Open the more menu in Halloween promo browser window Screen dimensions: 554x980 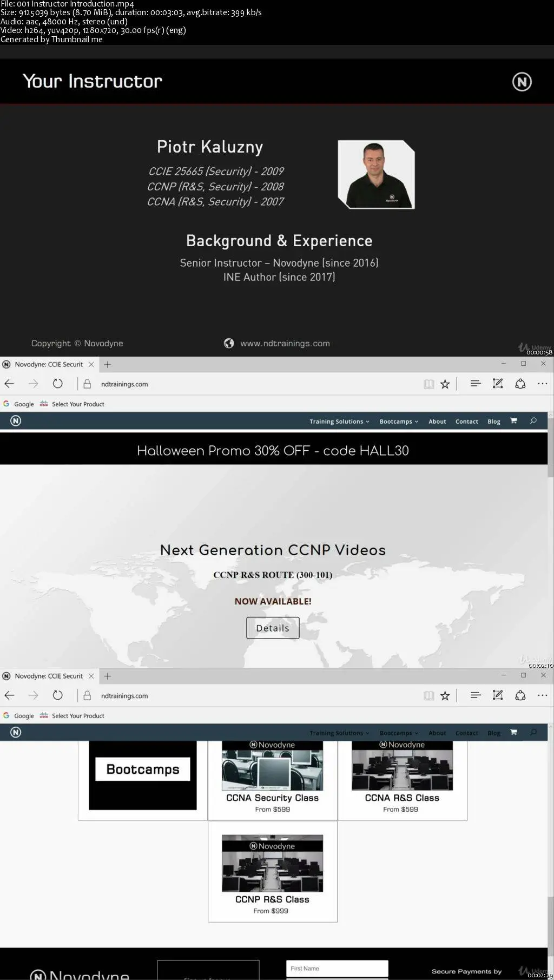tap(542, 384)
